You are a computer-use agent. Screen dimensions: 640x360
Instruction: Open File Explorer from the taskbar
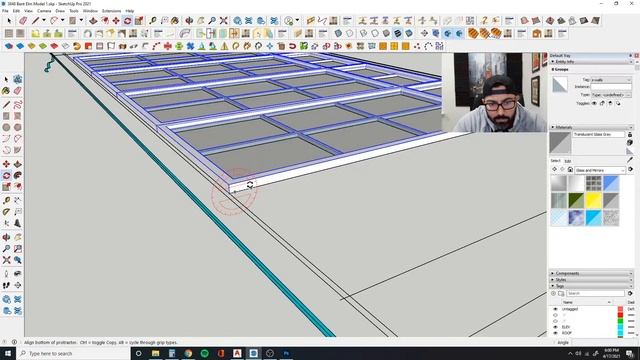(x=156, y=353)
